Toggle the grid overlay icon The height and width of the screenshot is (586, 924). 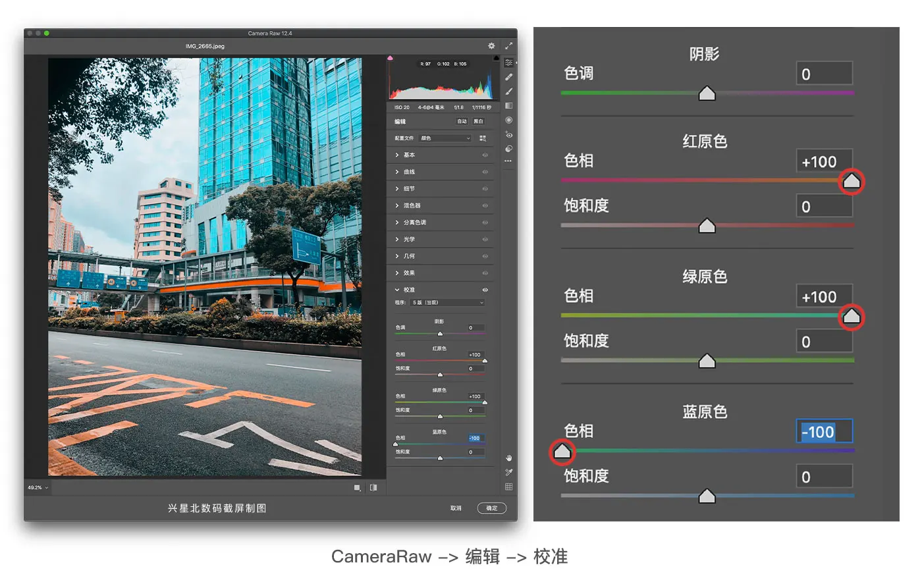click(509, 487)
